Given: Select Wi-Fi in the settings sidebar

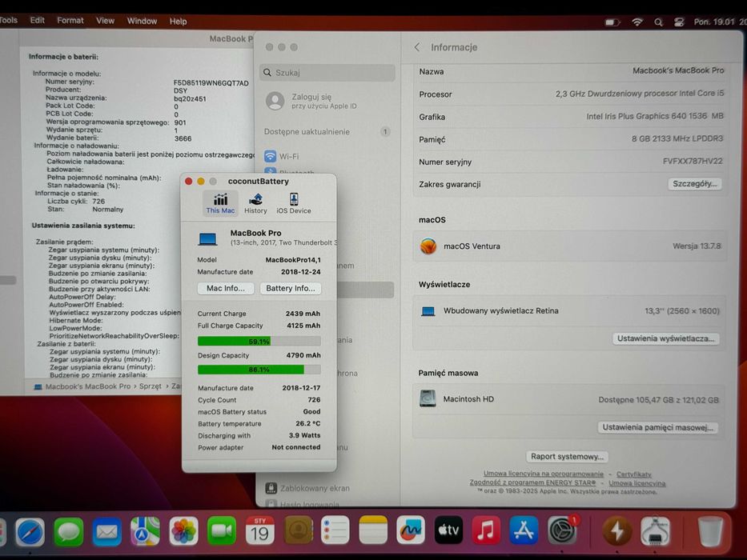Looking at the screenshot, I should coord(281,156).
